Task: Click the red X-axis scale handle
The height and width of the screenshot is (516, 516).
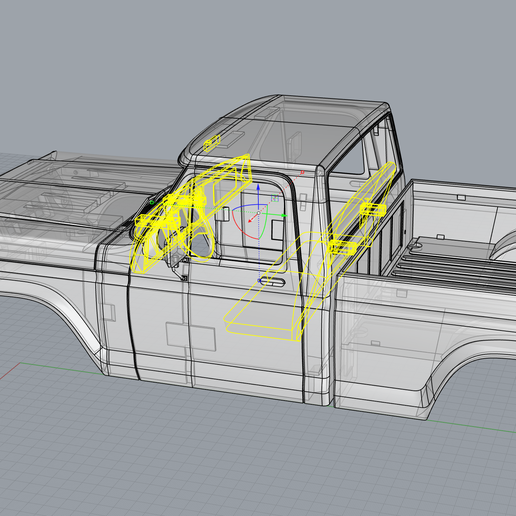Action: coord(302,172)
